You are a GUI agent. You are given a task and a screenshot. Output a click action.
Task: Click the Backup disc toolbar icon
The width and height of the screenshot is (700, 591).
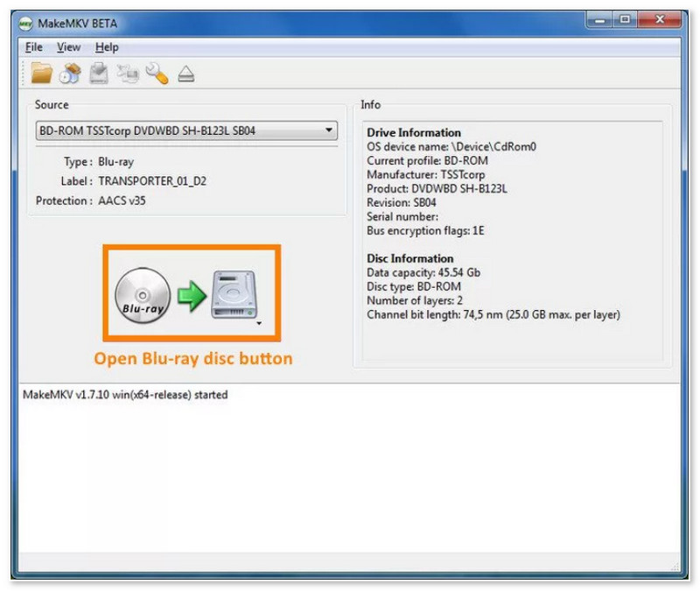(99, 74)
